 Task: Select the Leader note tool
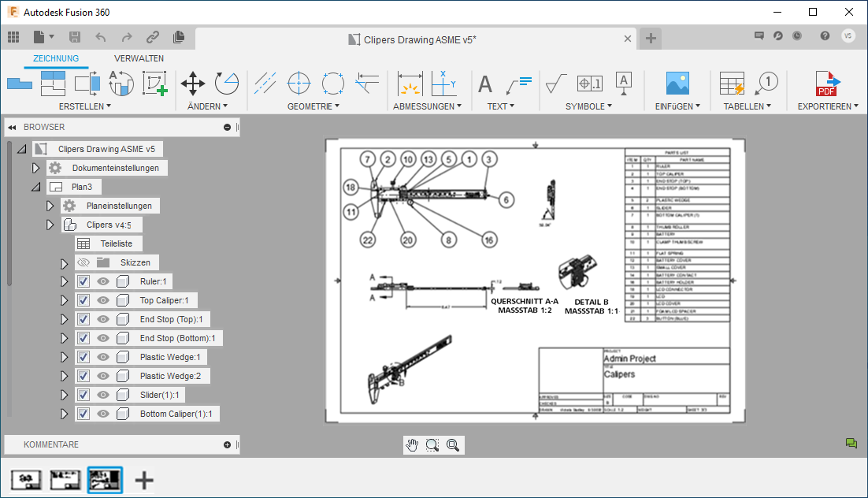click(519, 85)
